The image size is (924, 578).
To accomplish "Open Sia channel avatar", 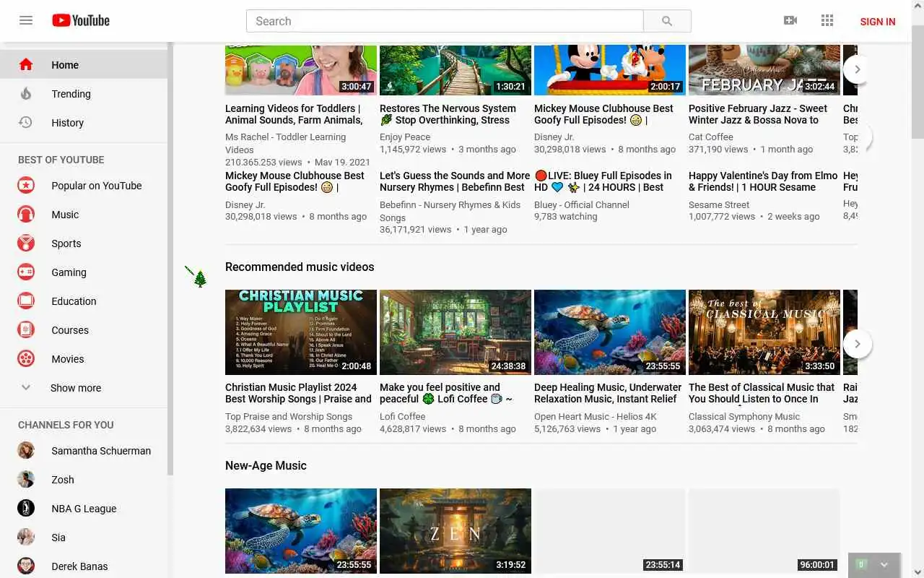I will pyautogui.click(x=26, y=537).
